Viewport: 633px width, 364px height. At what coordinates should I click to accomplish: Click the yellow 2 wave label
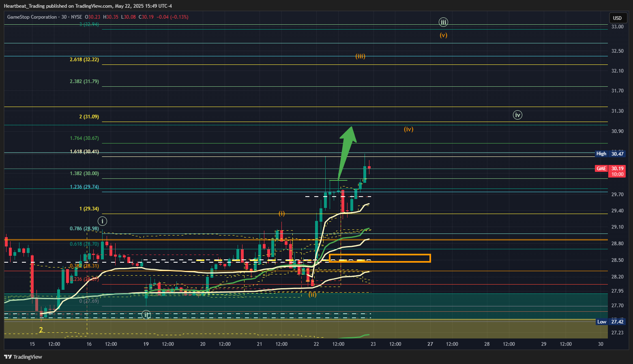(x=41, y=330)
